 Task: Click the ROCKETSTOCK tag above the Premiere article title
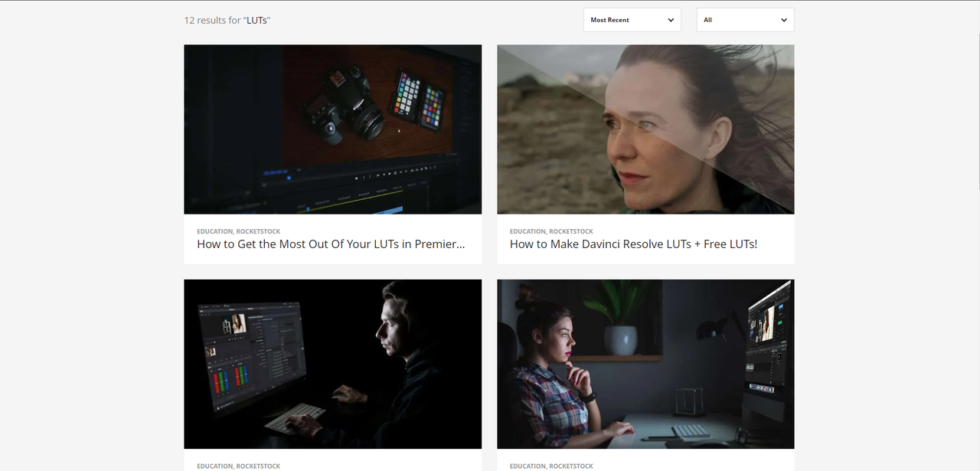click(x=256, y=231)
